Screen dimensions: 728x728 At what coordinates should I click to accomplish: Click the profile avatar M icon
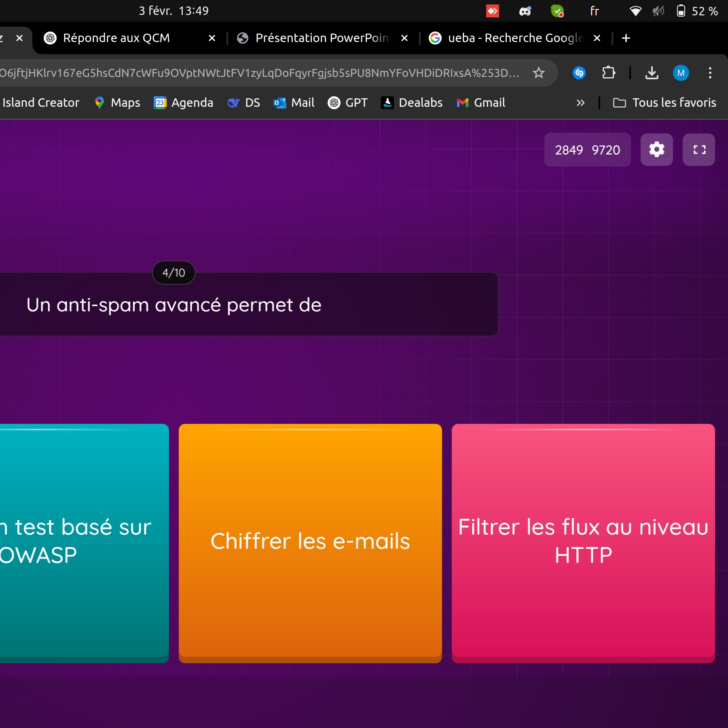[x=681, y=73]
